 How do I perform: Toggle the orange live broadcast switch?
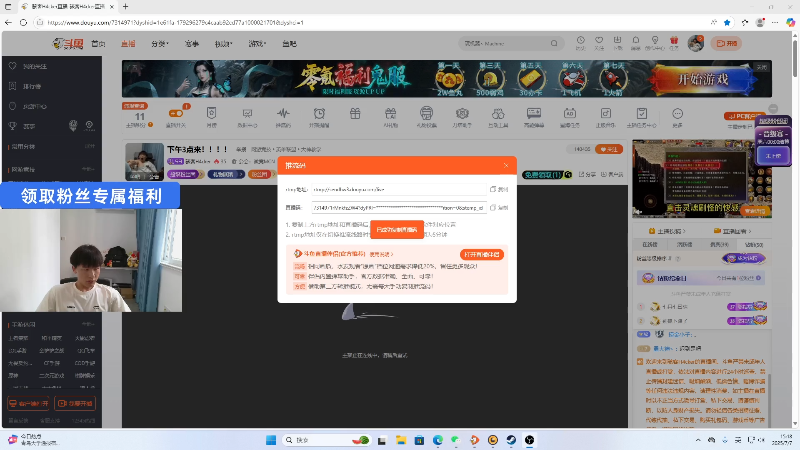[176, 113]
